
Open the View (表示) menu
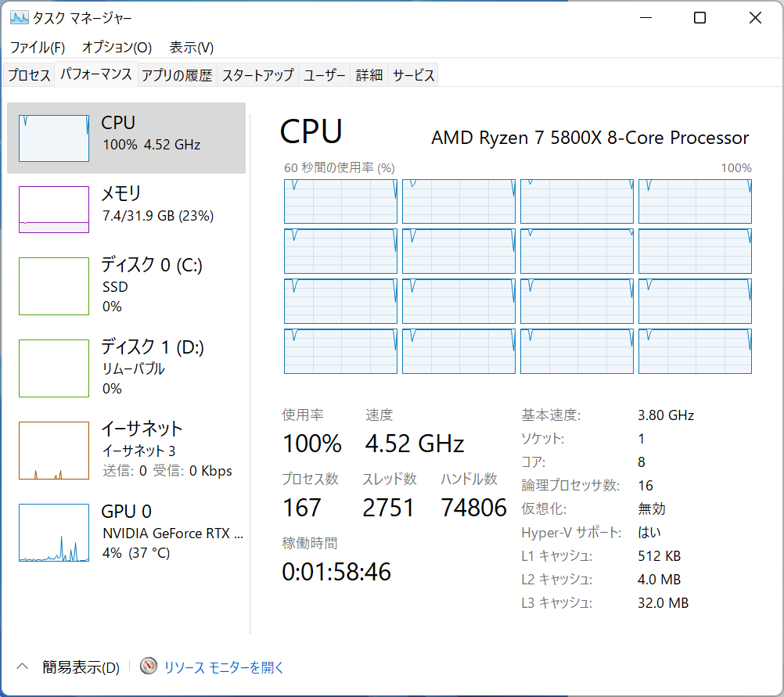192,47
